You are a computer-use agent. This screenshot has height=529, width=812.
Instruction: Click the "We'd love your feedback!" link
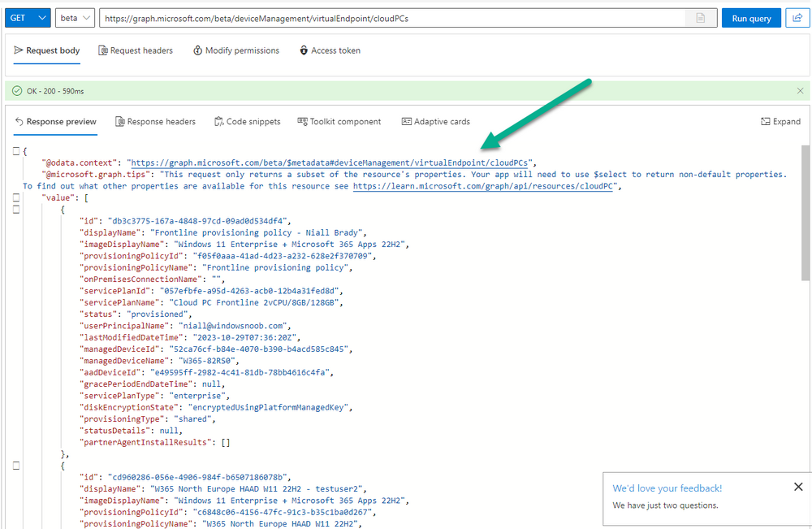tap(667, 488)
